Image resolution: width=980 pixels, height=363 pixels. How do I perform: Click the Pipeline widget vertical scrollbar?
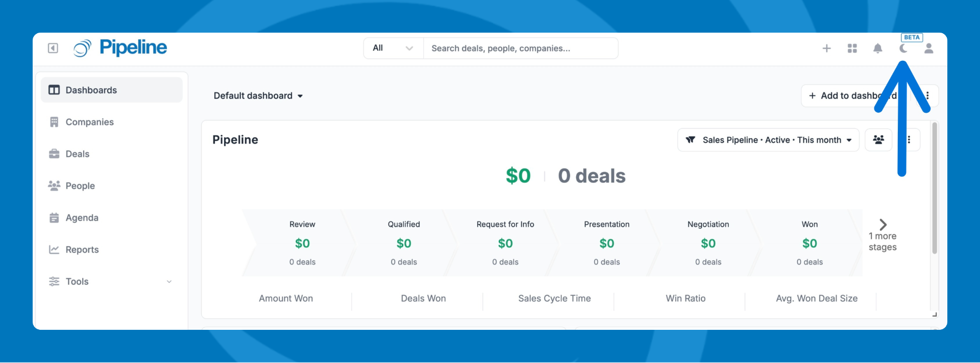tap(935, 189)
